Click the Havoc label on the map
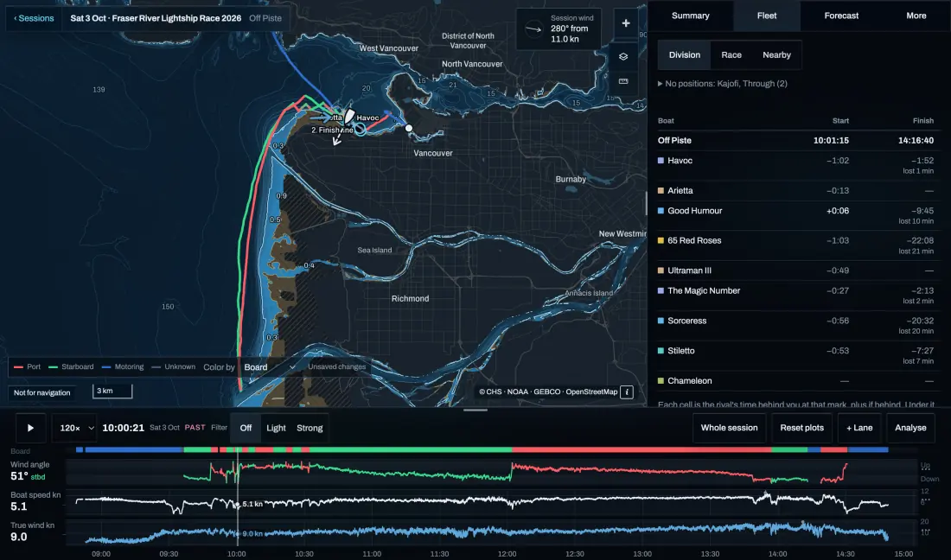Viewport: 951px width, 560px height. pyautogui.click(x=367, y=118)
